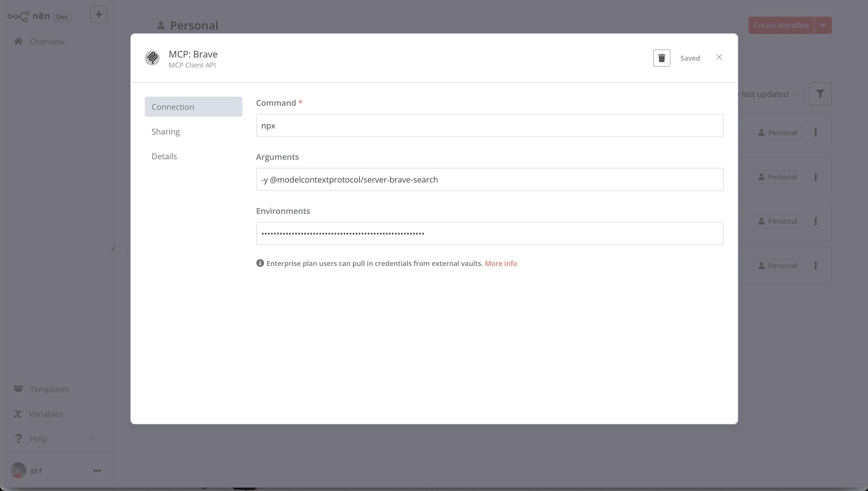Expand the Create Workflow dropdown arrow

(823, 25)
